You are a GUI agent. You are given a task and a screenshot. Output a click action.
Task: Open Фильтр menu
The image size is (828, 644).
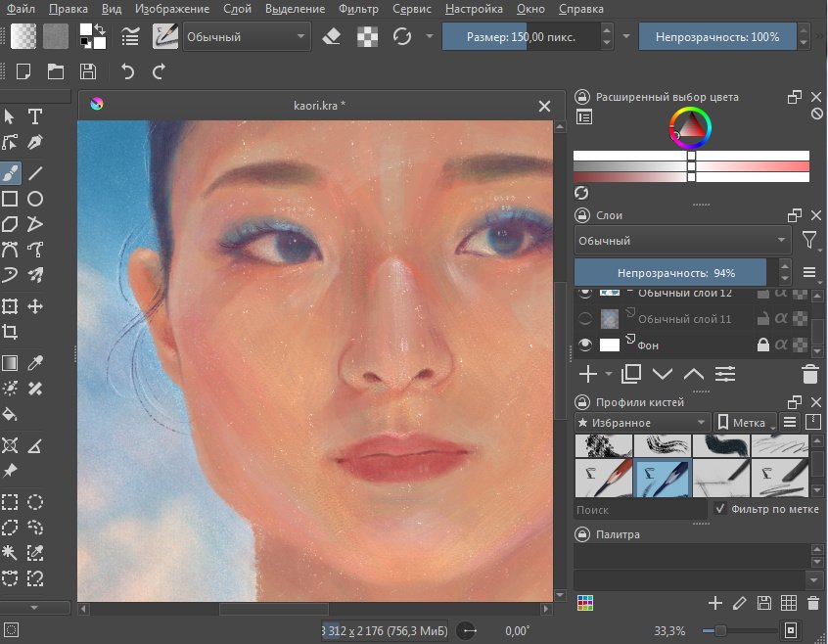(x=358, y=9)
